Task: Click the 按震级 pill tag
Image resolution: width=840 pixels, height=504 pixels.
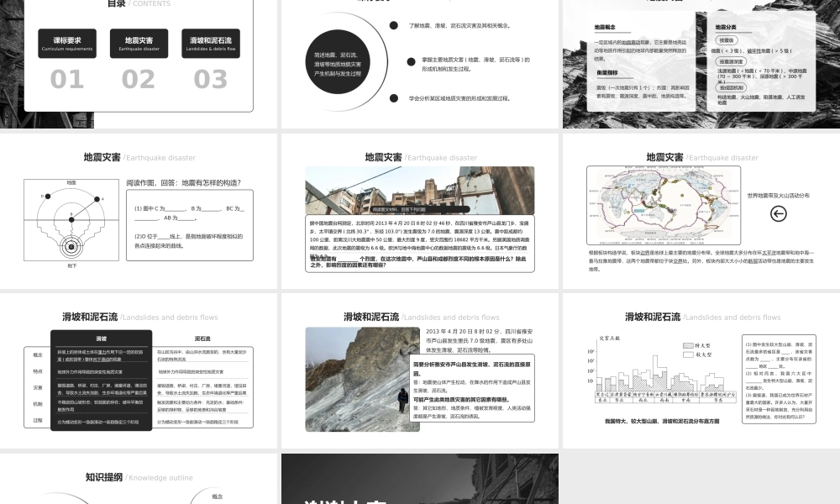Action: coord(727,40)
